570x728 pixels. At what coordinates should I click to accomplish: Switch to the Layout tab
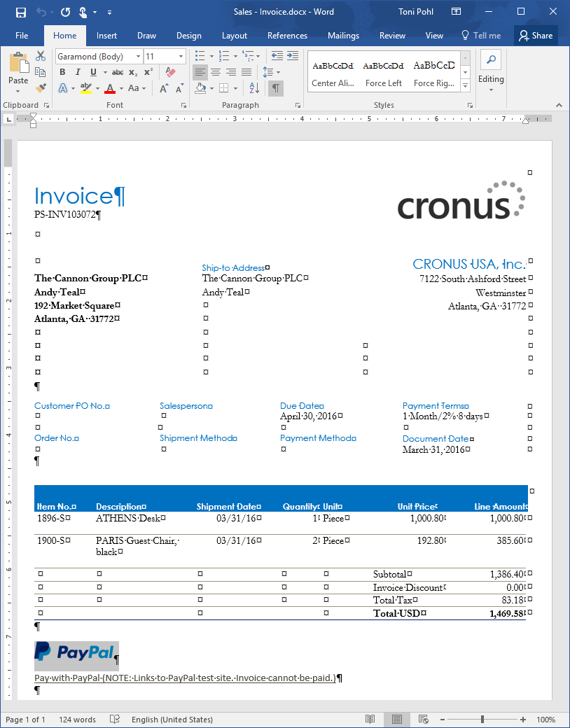[x=234, y=36]
